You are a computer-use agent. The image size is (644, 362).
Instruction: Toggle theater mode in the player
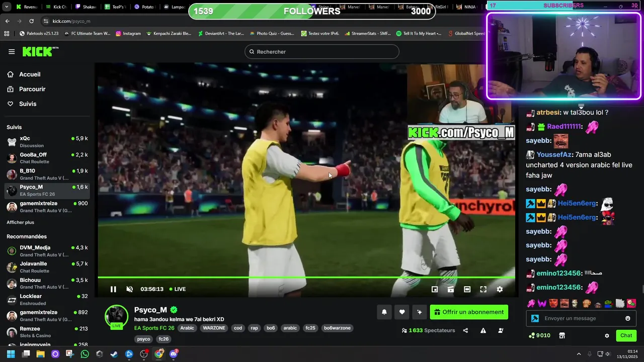(x=467, y=289)
